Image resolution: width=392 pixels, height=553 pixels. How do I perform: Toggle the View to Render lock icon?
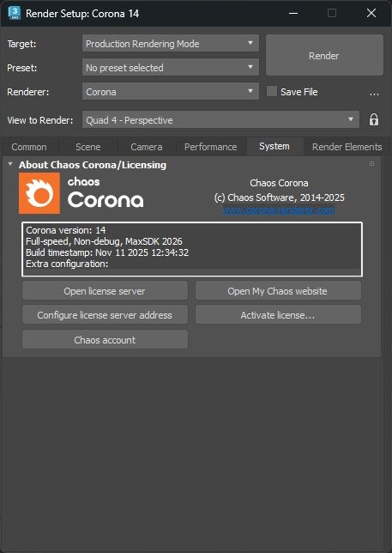click(374, 120)
